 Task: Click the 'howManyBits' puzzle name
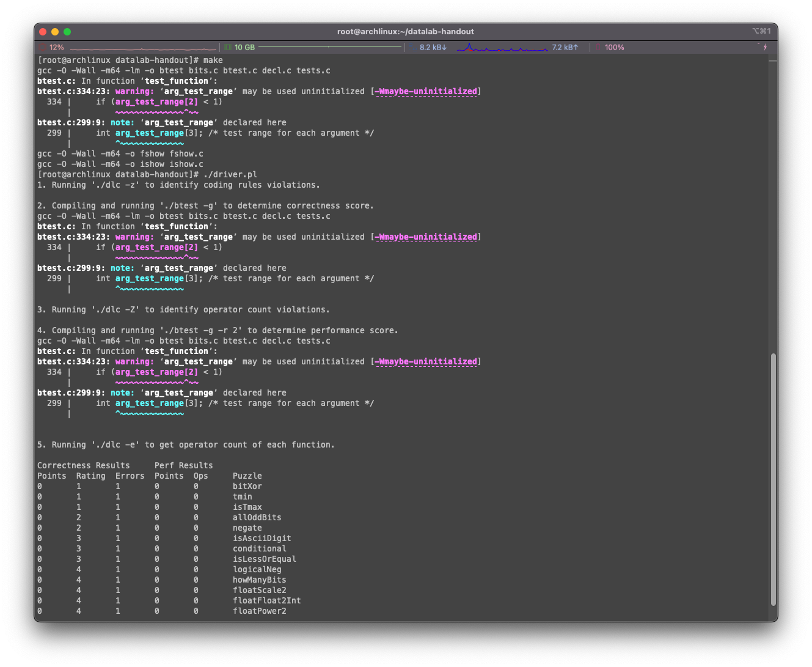pyautogui.click(x=260, y=580)
